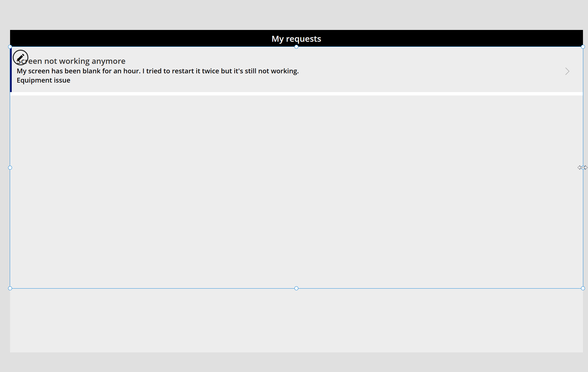Click the bottom-right resize handle of gallery
Viewport: 588px width, 372px height.
pos(583,288)
